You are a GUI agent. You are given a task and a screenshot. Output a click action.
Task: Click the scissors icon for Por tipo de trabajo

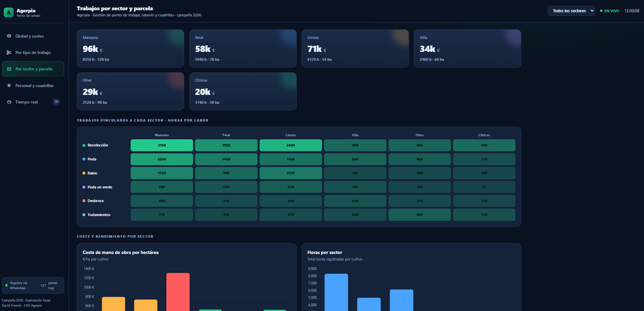(x=9, y=52)
